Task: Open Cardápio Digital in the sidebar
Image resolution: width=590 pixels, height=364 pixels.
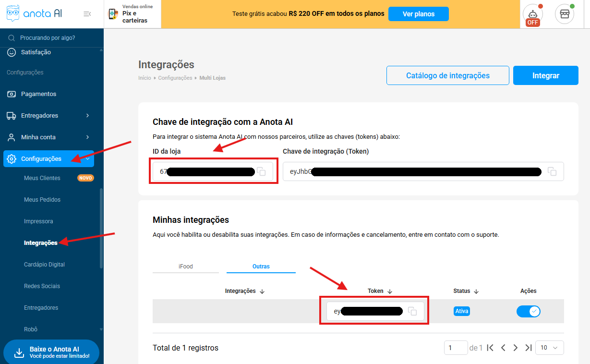Action: click(44, 265)
